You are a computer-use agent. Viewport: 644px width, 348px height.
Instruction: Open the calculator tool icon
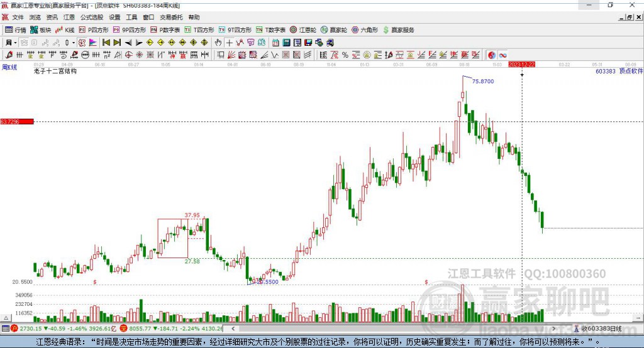pos(286,43)
